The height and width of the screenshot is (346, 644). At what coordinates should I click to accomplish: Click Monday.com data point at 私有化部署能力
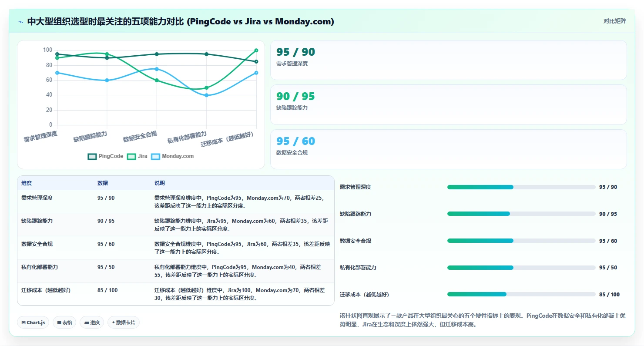click(206, 95)
